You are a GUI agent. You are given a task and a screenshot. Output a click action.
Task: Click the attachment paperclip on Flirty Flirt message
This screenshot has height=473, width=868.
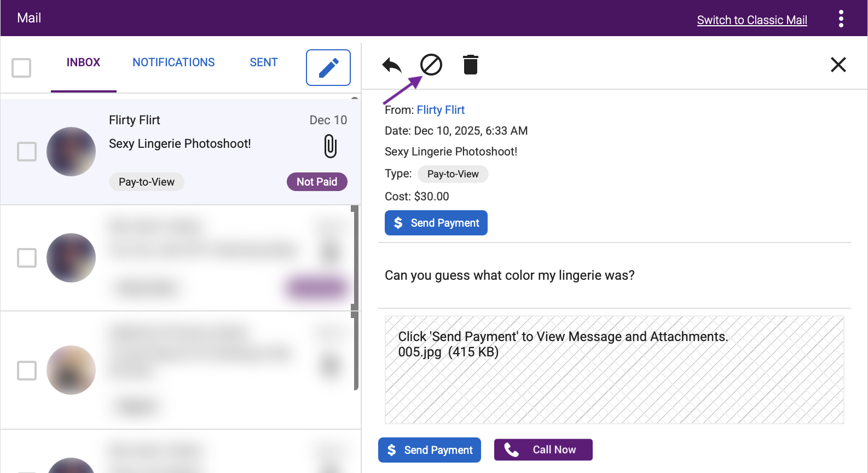pos(331,147)
